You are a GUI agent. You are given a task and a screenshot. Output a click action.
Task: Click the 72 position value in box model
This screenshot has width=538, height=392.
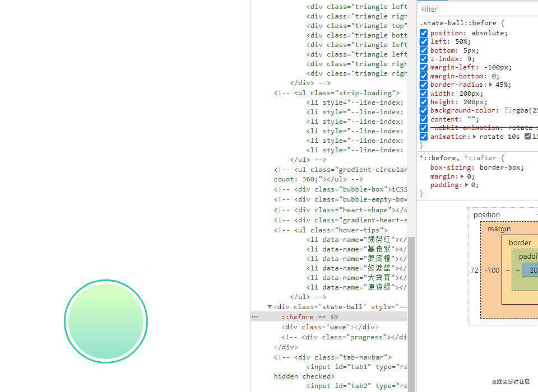(474, 270)
